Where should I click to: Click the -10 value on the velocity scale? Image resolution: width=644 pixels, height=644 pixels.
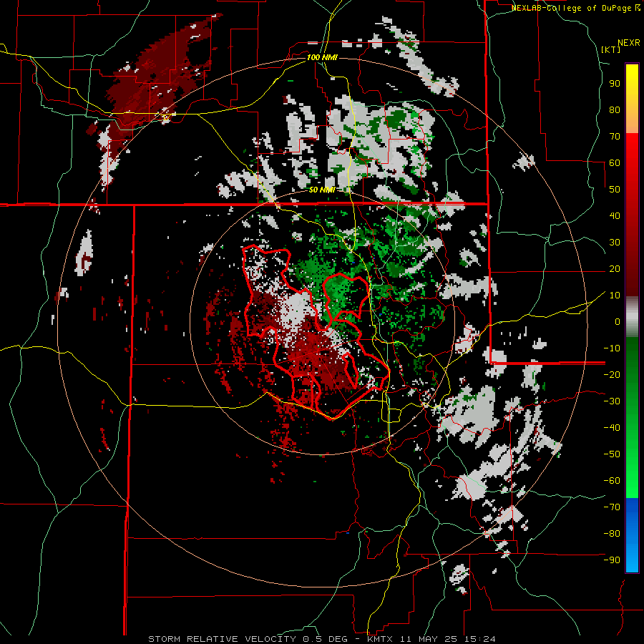coord(612,348)
